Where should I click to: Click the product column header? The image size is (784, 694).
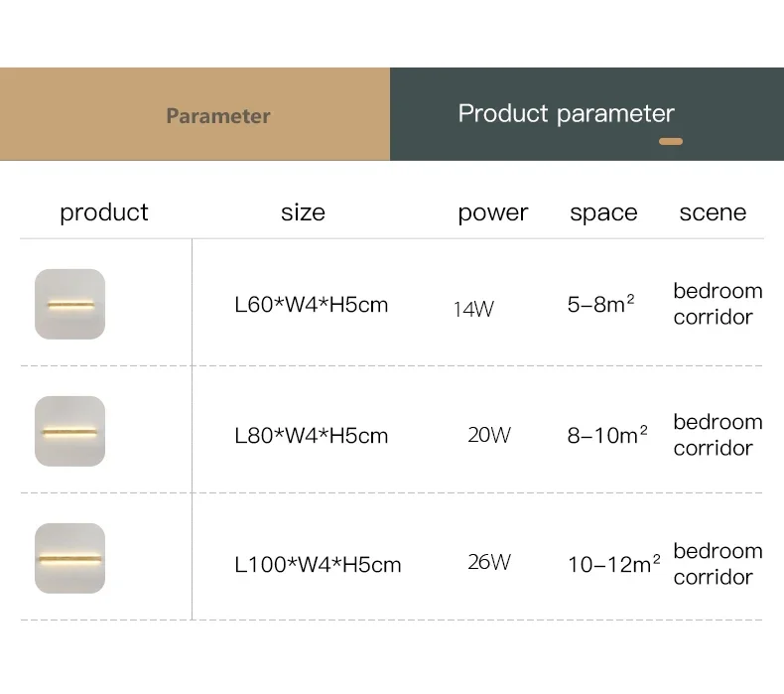[104, 212]
